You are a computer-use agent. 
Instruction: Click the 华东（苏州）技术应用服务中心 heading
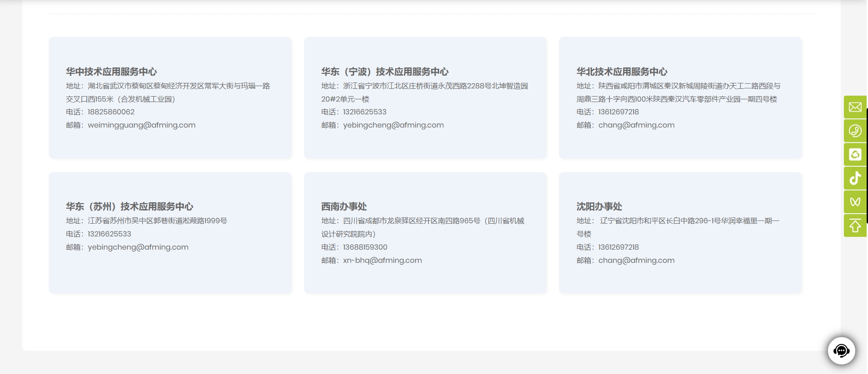129,206
